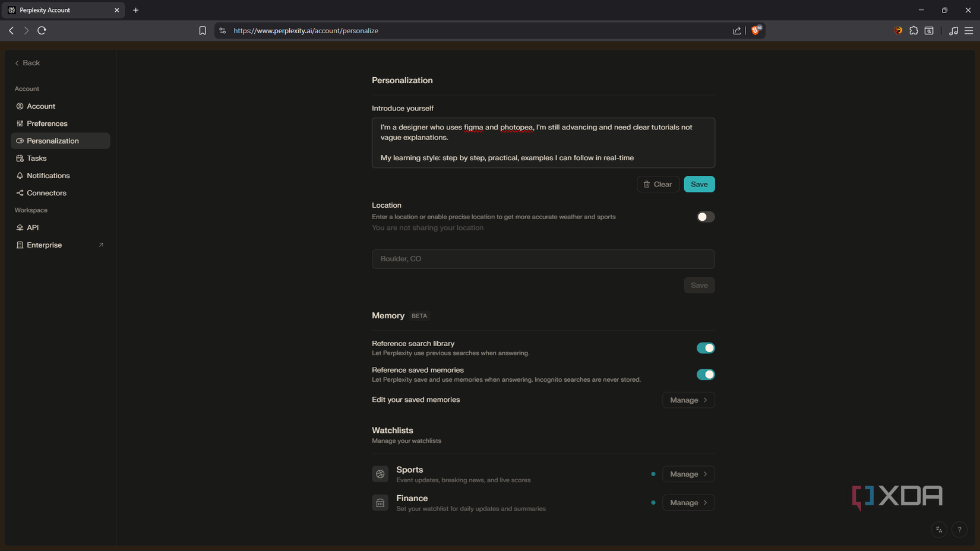The height and width of the screenshot is (551, 980).
Task: Click into the Introduce yourself text box
Action: 543,142
